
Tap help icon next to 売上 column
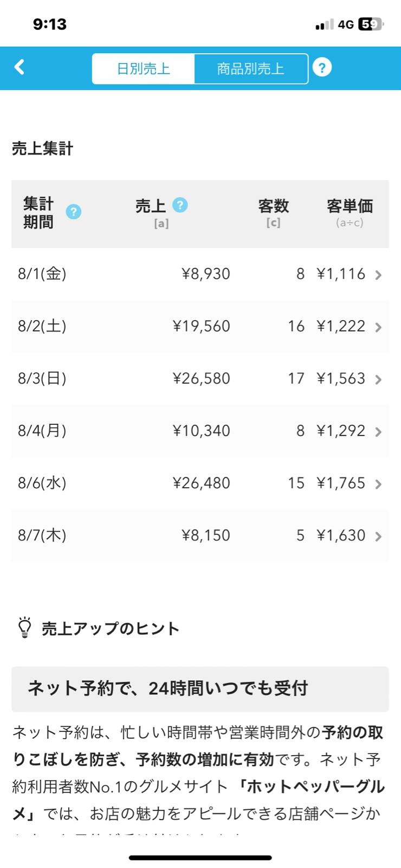180,205
